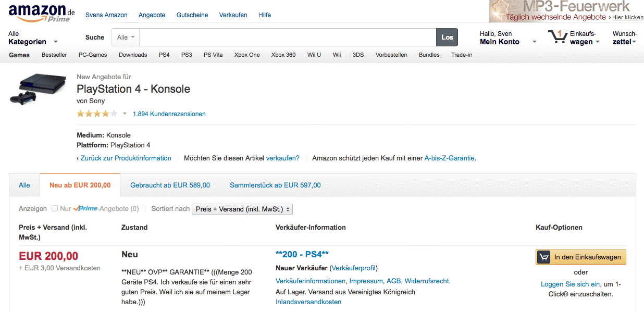
Task: Open Xbox 360 in Games subnav
Action: [x=283, y=55]
